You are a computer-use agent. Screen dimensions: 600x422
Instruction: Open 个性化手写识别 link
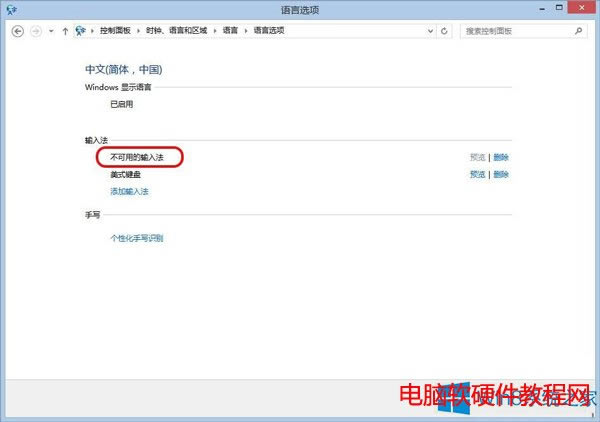click(x=137, y=238)
